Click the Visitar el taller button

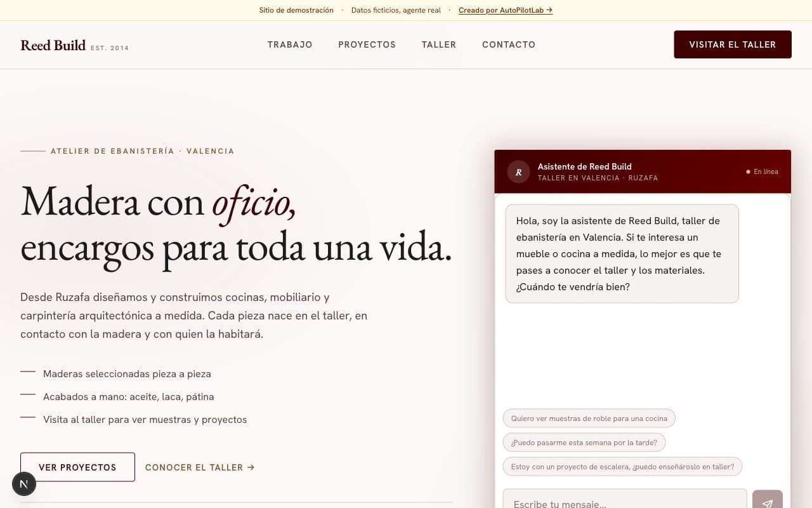tap(733, 44)
